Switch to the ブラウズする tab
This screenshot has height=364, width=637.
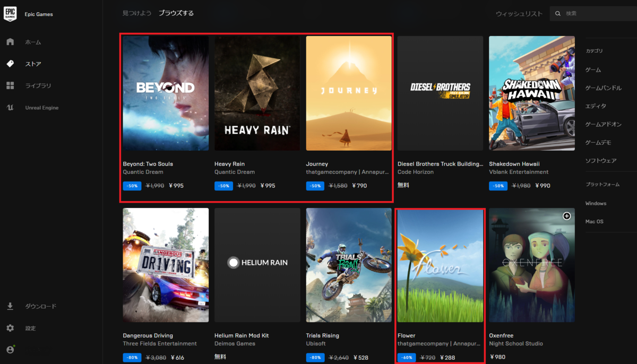(176, 13)
